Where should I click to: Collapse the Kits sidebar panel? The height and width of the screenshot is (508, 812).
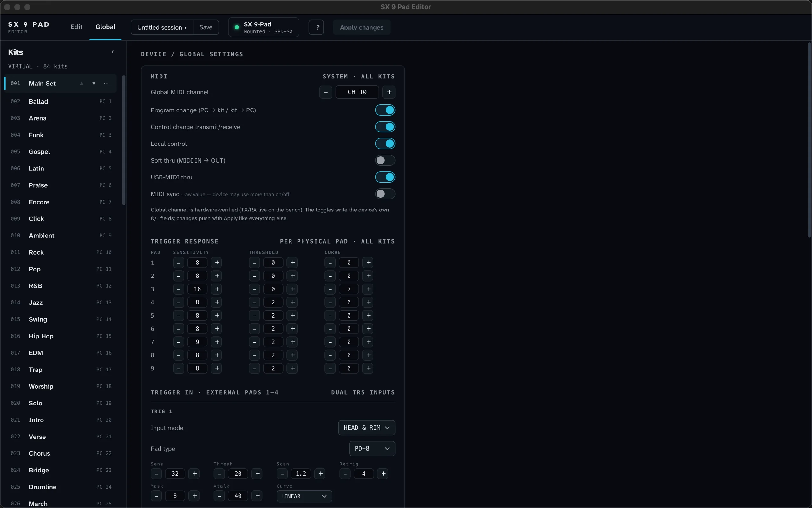tap(112, 52)
